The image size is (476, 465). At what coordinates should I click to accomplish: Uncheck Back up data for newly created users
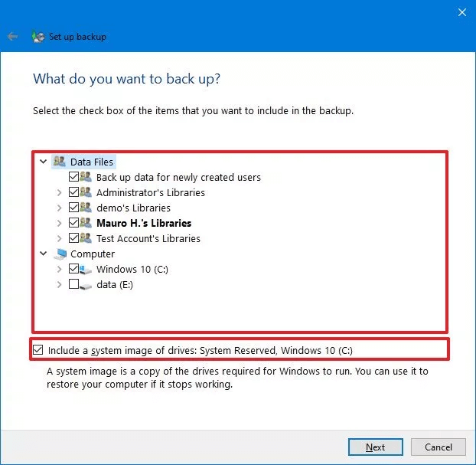coord(73,177)
